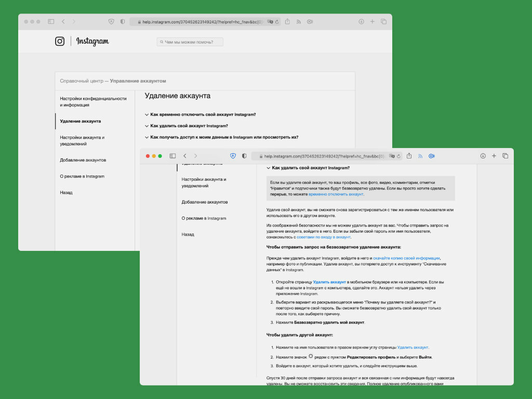Click the sidebar toggle icon in front Safari window

172,156
